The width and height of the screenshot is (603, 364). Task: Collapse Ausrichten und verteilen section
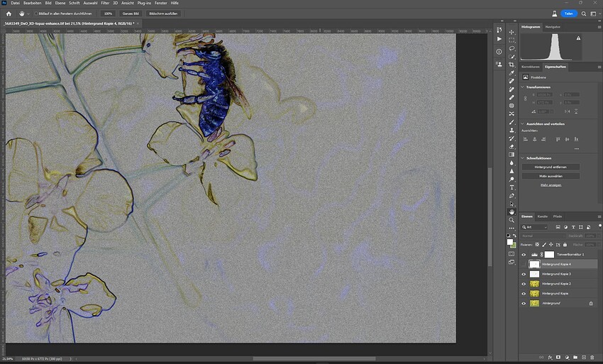[x=523, y=124]
